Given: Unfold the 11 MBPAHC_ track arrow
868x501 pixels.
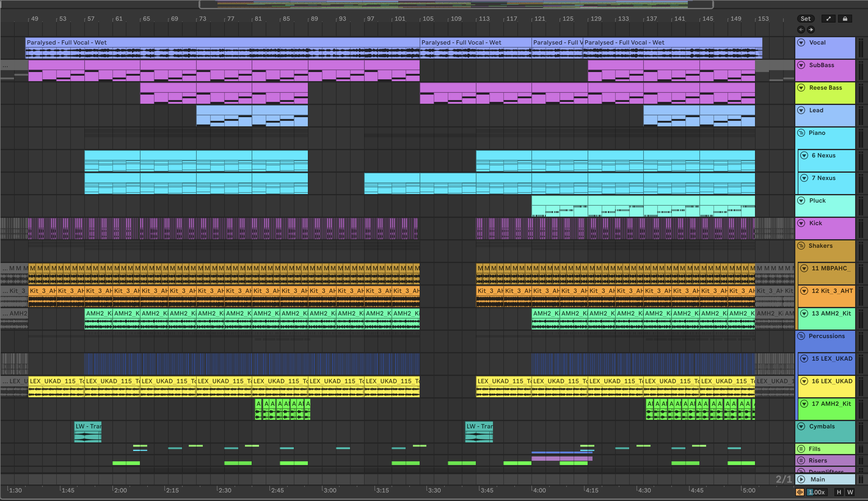Looking at the screenshot, I should tap(804, 269).
